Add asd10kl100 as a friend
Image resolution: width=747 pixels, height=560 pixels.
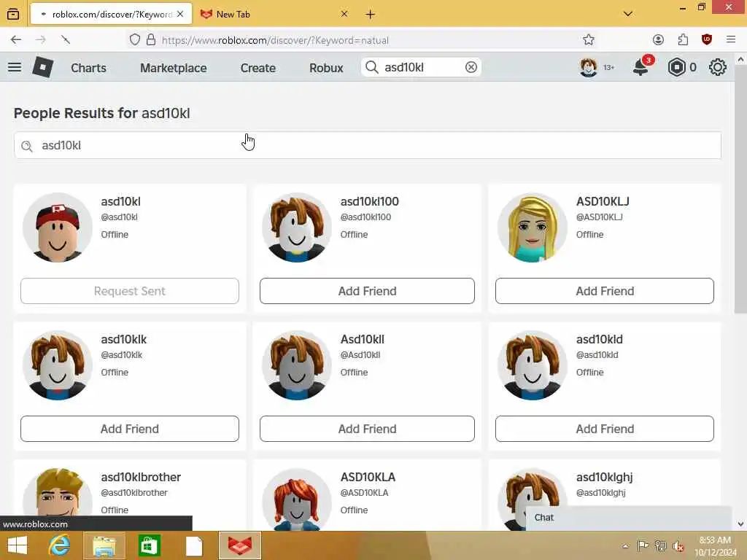(367, 291)
